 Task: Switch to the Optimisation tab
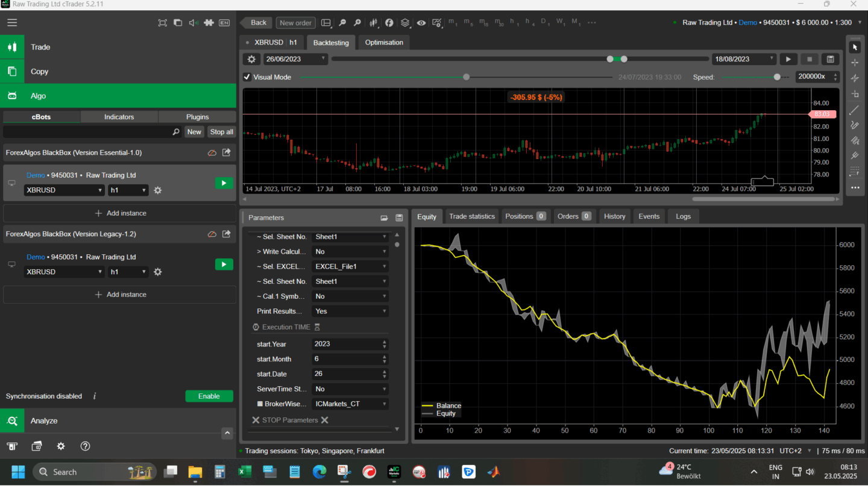[384, 42]
